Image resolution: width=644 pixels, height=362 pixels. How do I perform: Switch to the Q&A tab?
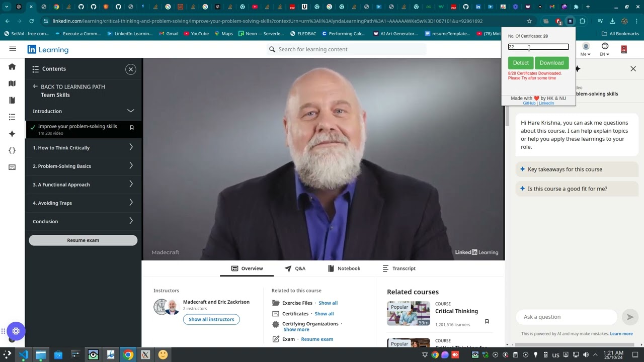point(295,268)
